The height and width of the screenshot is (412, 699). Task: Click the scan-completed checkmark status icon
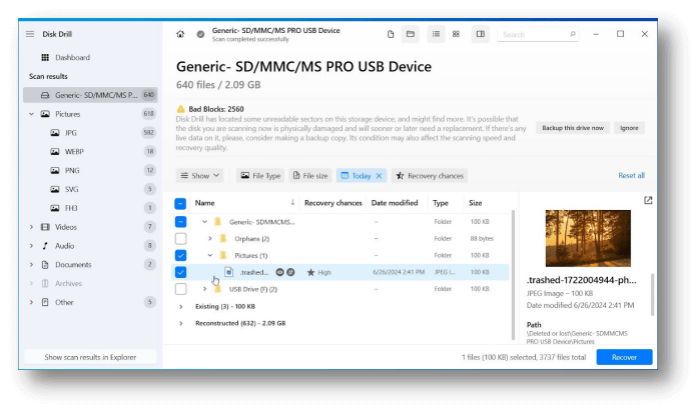coord(201,34)
